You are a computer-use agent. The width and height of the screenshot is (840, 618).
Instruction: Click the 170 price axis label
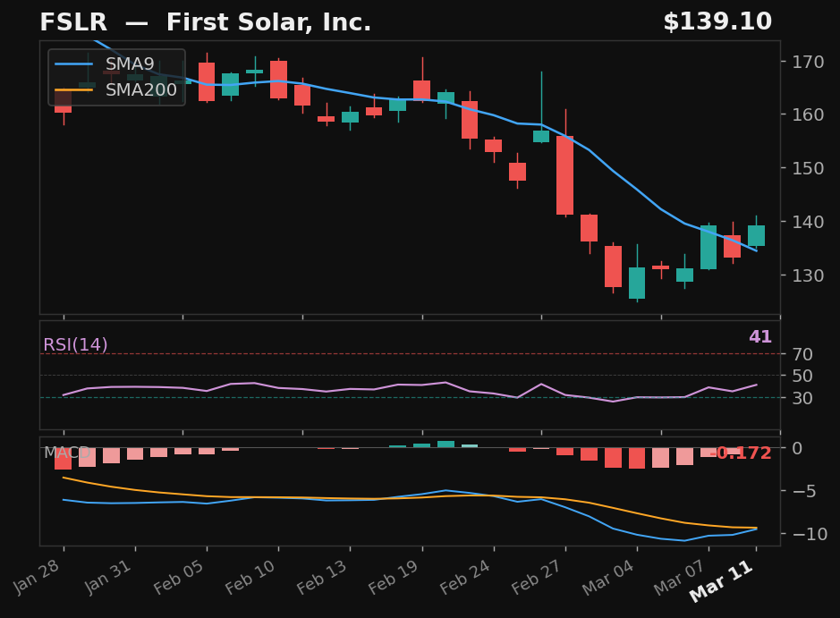point(808,62)
